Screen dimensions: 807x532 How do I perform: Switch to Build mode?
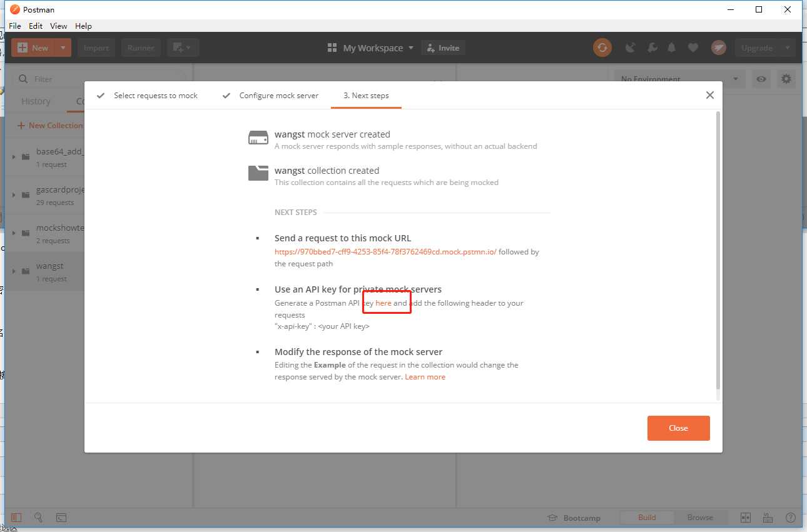pos(647,518)
